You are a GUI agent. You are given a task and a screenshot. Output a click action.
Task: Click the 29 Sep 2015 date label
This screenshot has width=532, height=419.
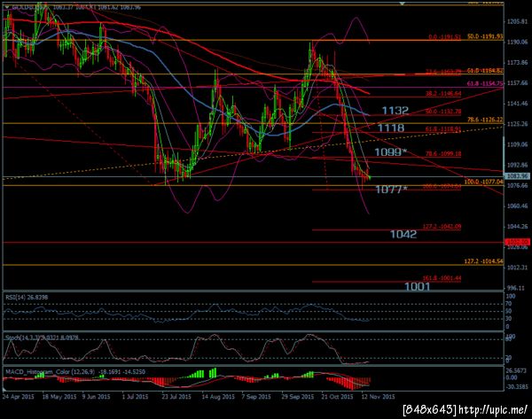[298, 397]
